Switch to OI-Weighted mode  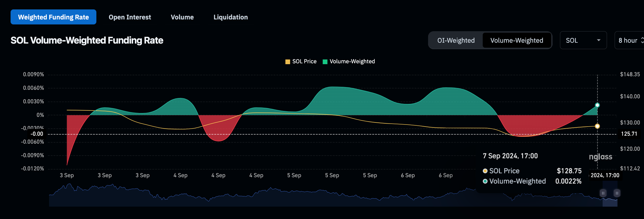point(456,40)
